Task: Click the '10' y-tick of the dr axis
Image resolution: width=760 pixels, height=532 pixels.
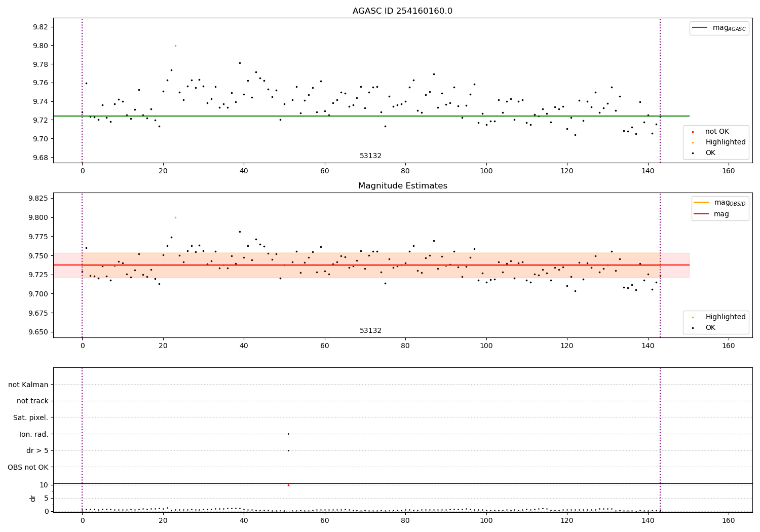Action: pyautogui.click(x=44, y=485)
